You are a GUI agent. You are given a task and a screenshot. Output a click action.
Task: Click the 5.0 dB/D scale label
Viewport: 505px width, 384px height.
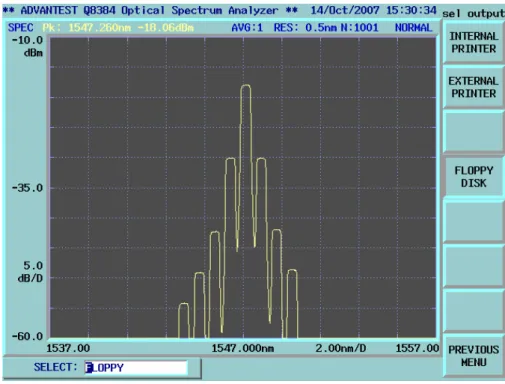31,272
